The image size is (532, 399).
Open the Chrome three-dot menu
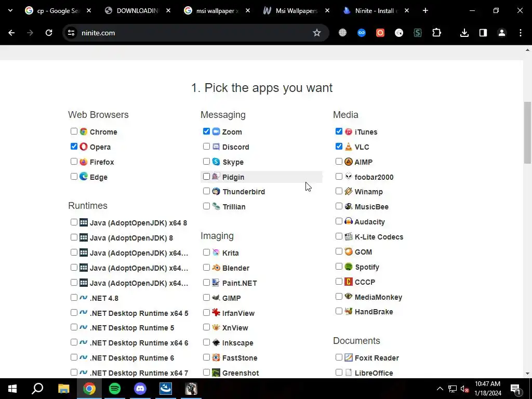click(521, 33)
